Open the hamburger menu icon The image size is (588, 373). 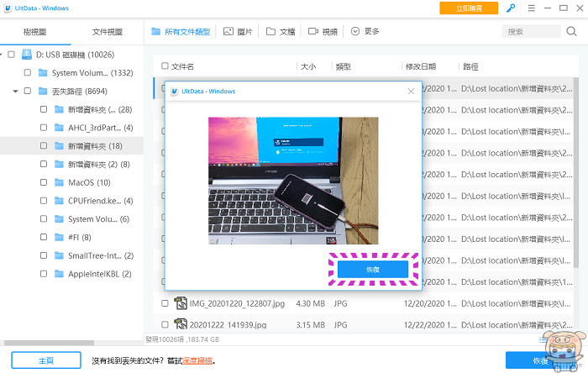point(532,8)
